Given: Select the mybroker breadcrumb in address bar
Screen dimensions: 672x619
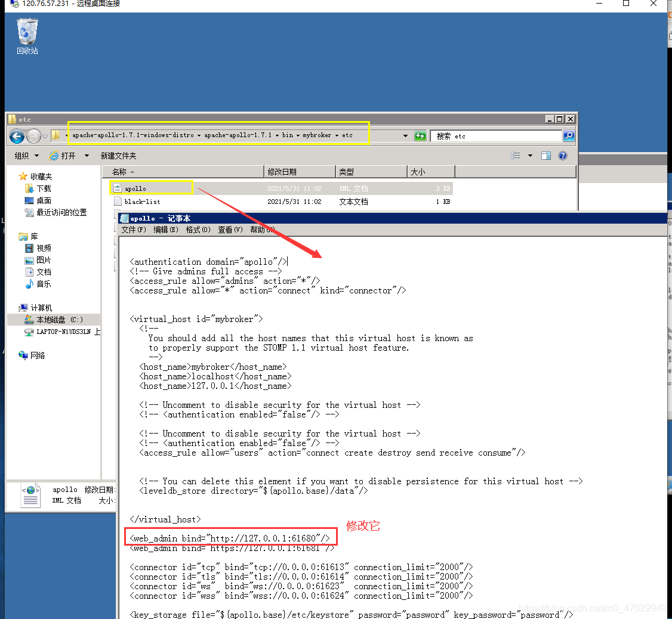Looking at the screenshot, I should [x=317, y=135].
